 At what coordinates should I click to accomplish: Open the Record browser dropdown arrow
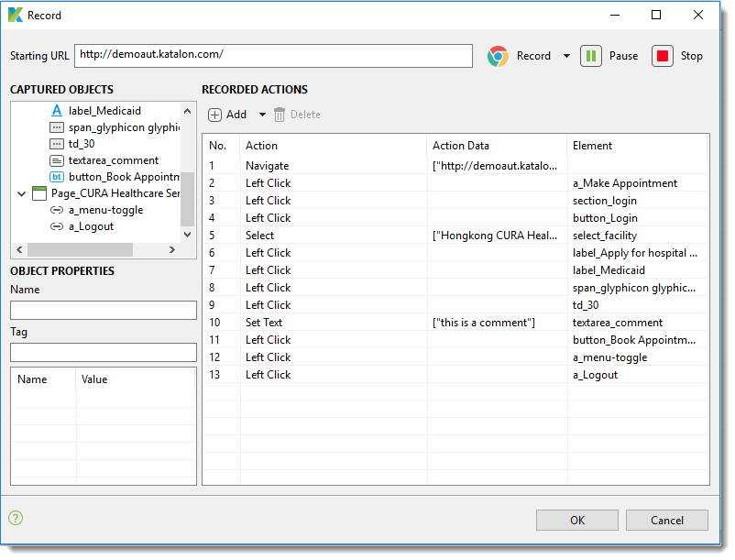click(x=566, y=56)
